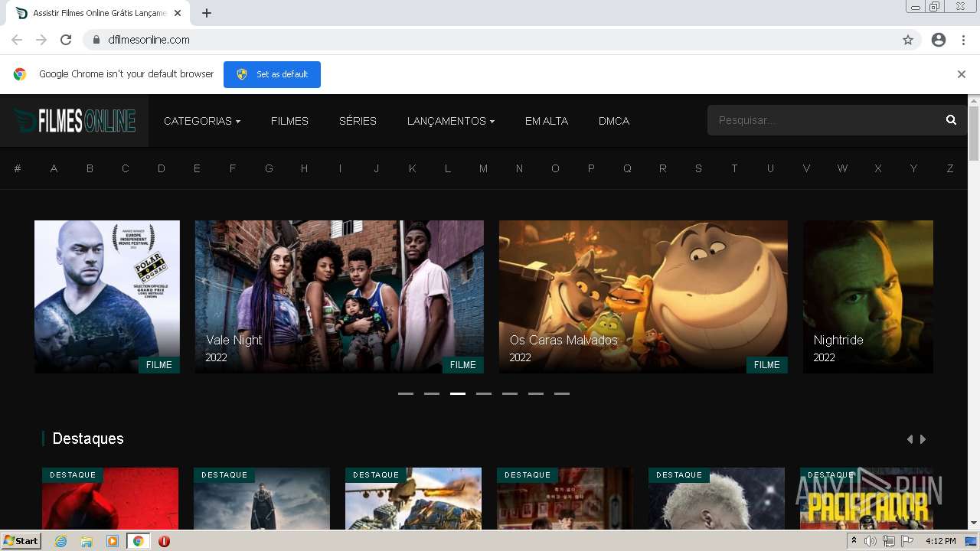Open the EM ALTA menu item
The image size is (980, 551).
click(547, 121)
